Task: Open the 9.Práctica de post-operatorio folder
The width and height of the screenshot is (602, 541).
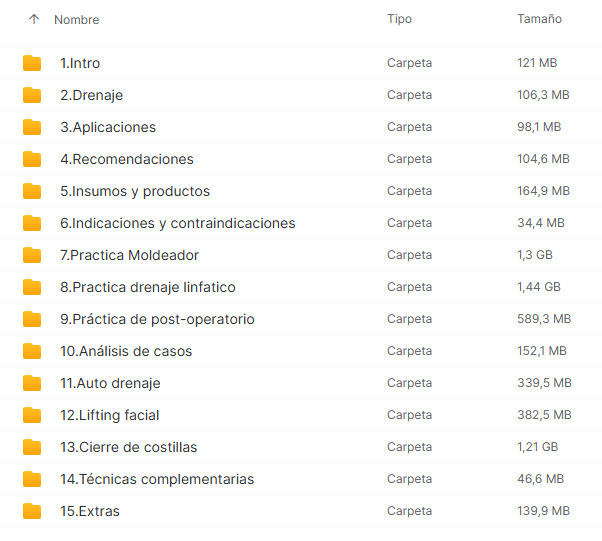Action: (x=157, y=319)
